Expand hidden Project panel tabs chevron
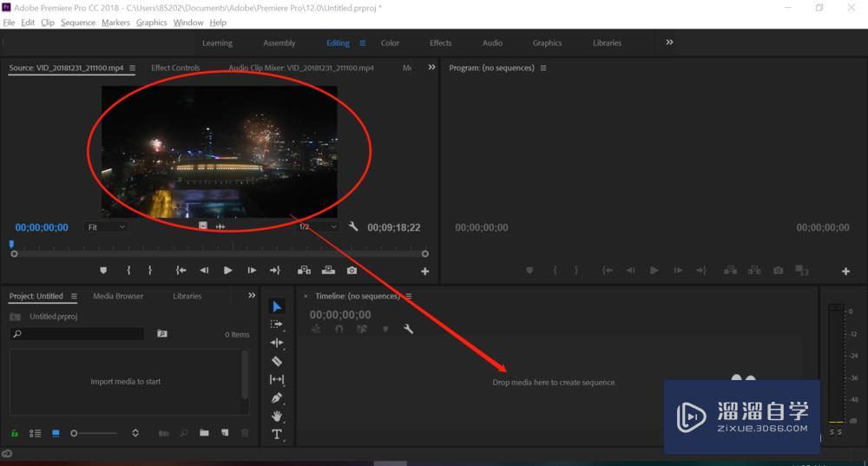The width and height of the screenshot is (868, 466). click(252, 296)
